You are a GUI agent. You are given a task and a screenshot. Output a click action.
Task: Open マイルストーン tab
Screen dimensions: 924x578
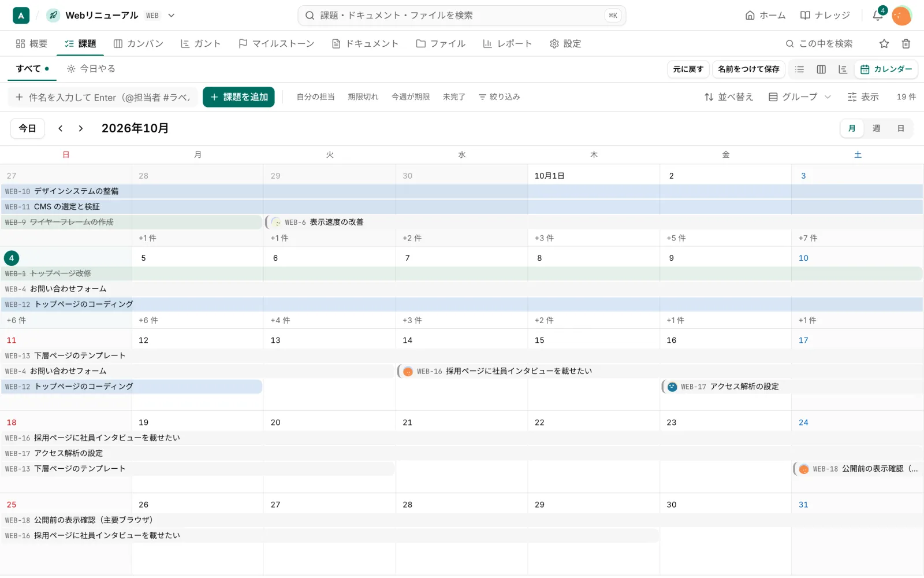277,43
